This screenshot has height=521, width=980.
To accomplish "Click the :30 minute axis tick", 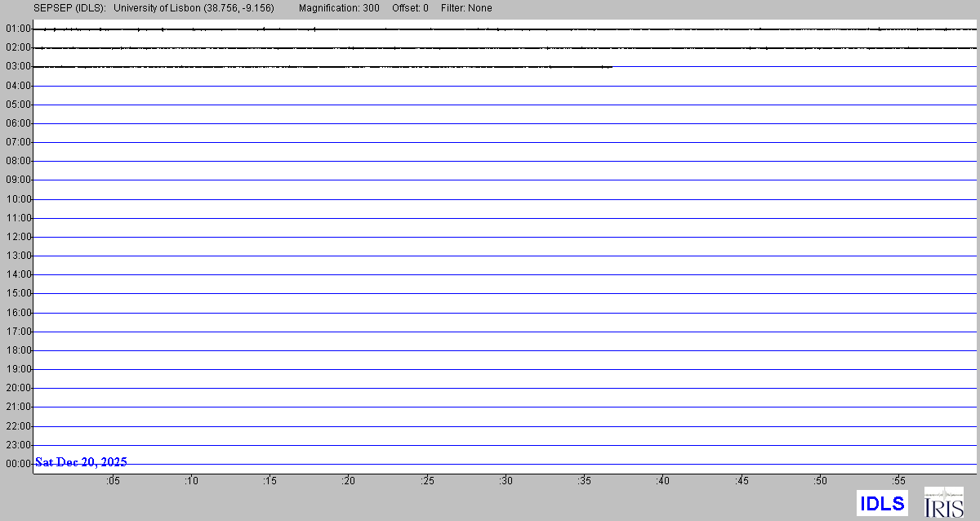I will coord(506,481).
